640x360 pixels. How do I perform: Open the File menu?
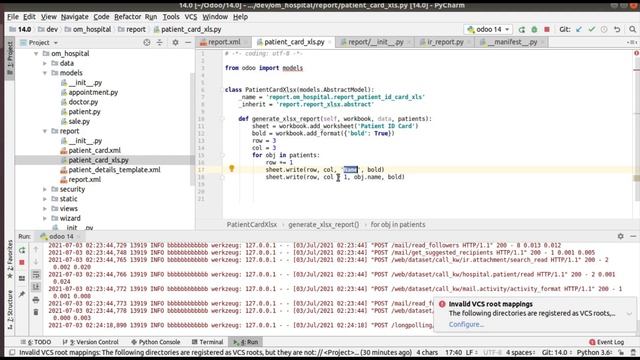click(13, 17)
